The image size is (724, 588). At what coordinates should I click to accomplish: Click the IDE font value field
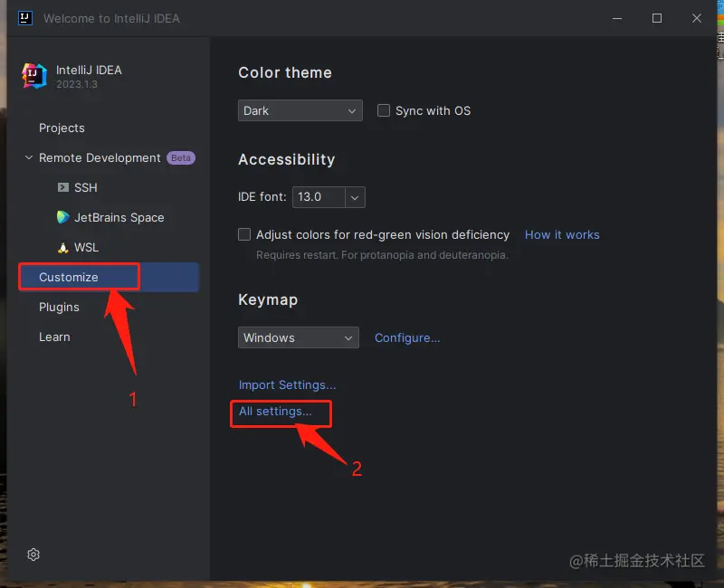[x=319, y=197]
